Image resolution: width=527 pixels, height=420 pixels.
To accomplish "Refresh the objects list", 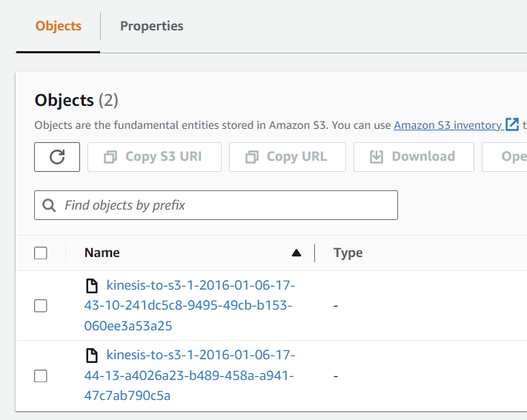I will 57,157.
